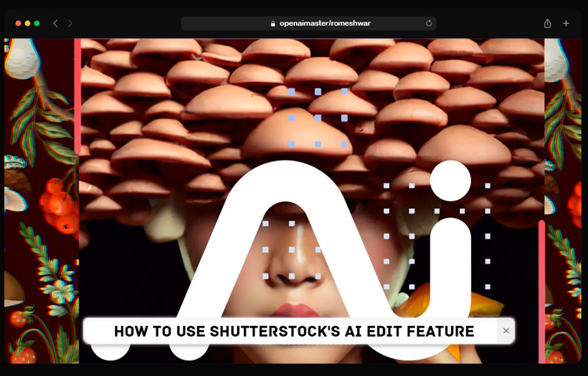Open a new tab with the plus icon
The height and width of the screenshot is (376, 588).
566,23
